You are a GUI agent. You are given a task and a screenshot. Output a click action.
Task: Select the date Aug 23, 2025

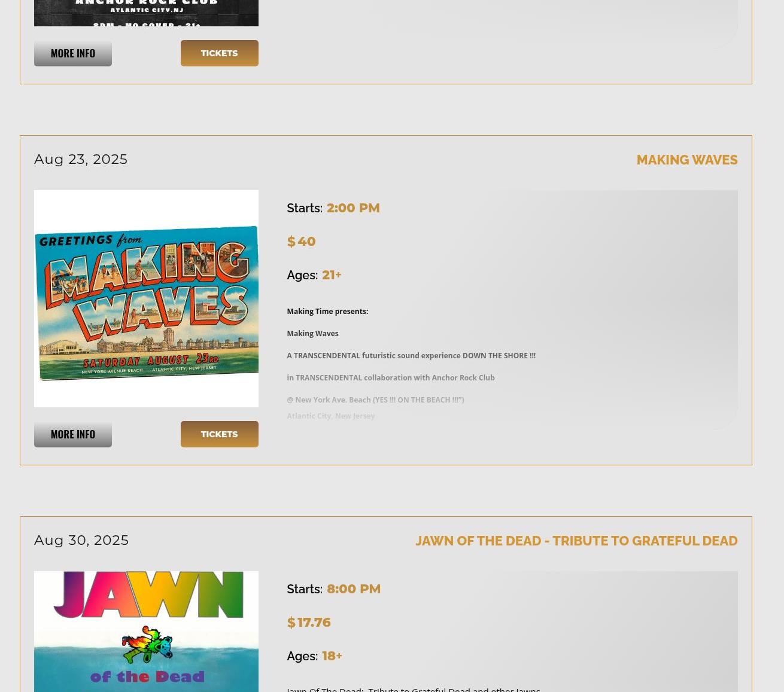click(81, 159)
